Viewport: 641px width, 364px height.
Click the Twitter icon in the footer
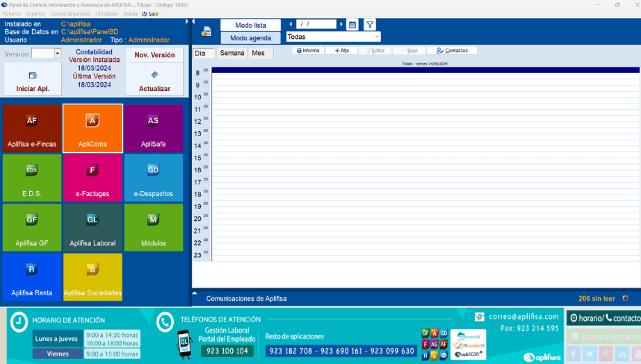pyautogui.click(x=590, y=354)
